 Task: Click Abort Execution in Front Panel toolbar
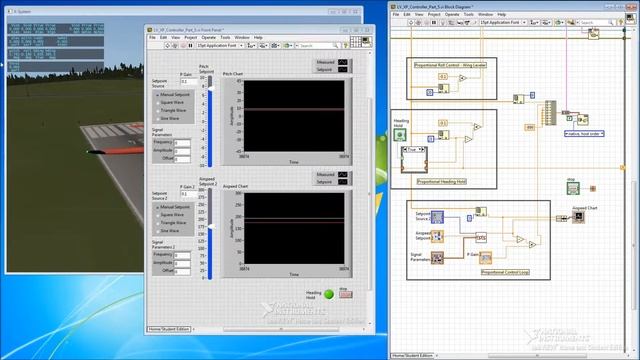(183, 46)
